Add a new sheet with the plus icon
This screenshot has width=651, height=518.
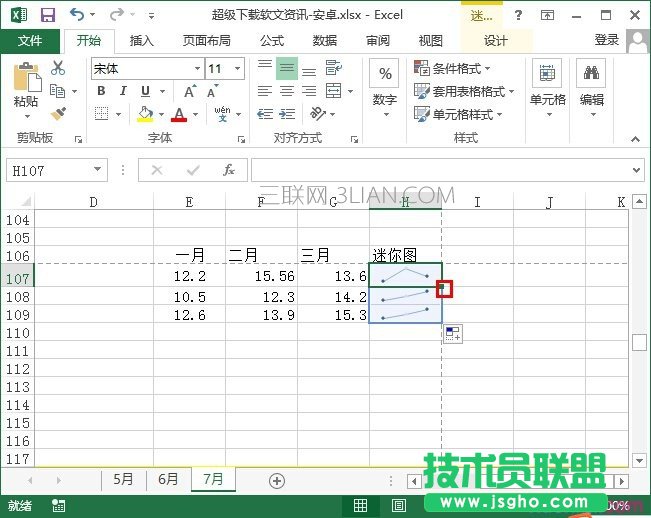(277, 480)
